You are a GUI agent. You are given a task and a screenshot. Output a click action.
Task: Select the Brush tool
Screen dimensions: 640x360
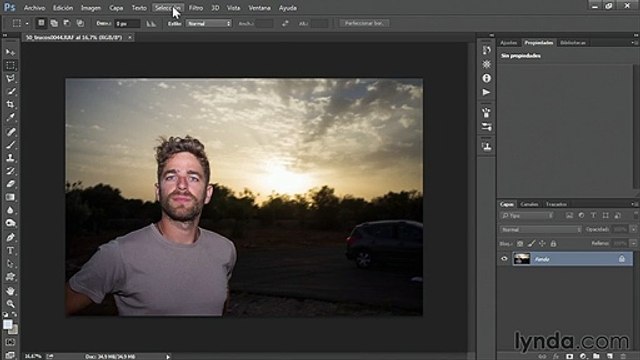pyautogui.click(x=10, y=144)
